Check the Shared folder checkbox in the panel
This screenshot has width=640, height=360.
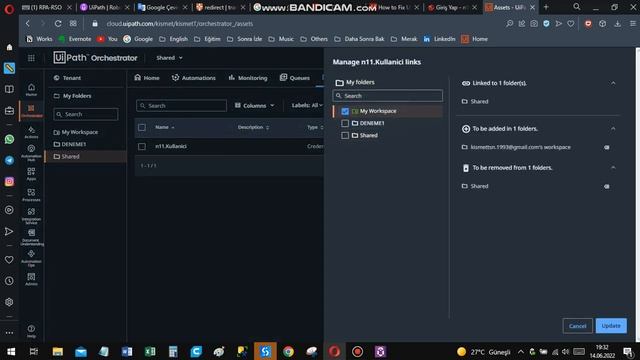tap(345, 136)
